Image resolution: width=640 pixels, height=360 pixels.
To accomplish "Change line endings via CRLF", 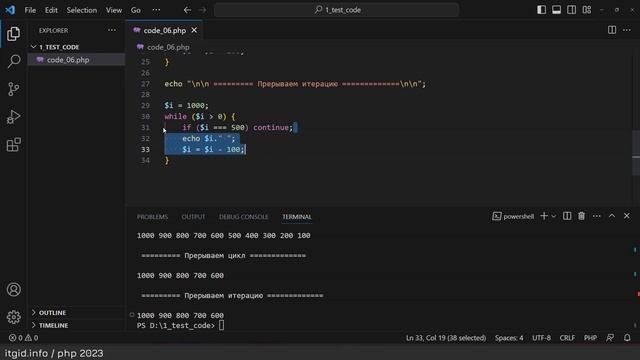I will click(x=567, y=338).
